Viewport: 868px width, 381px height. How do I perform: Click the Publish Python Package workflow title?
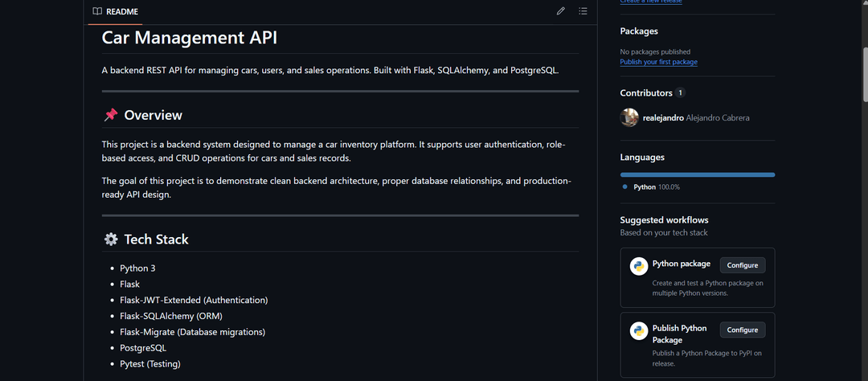680,334
